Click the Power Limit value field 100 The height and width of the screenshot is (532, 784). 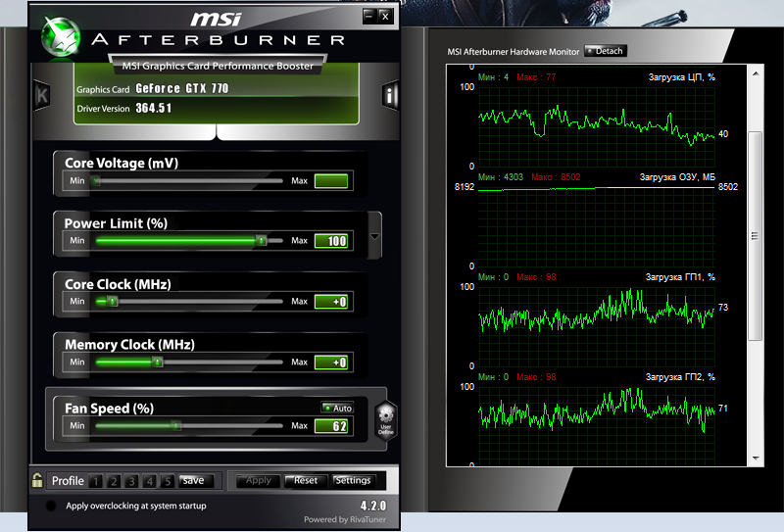click(331, 241)
